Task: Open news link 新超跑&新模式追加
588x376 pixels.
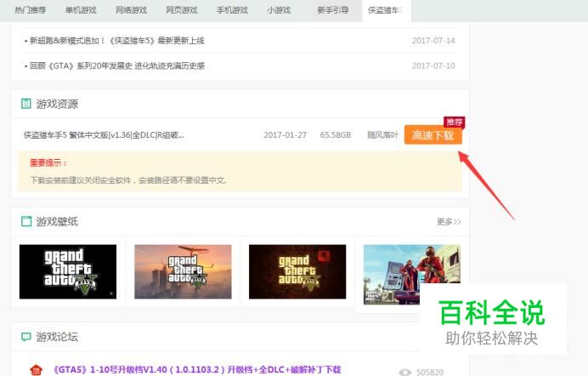Action: click(116, 41)
